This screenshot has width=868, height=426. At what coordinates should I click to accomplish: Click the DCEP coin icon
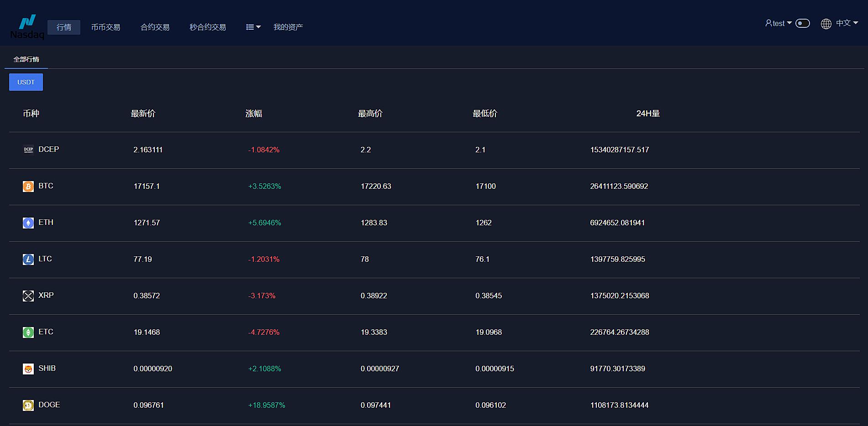pos(28,150)
